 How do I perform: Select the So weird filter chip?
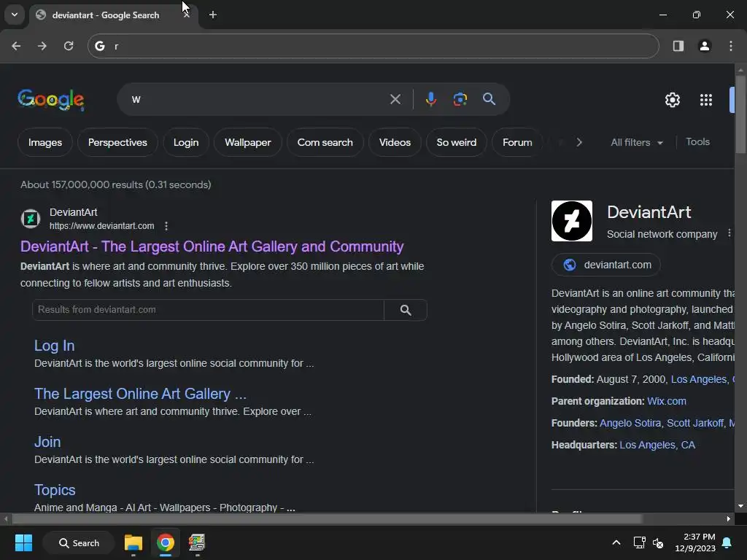457,142
